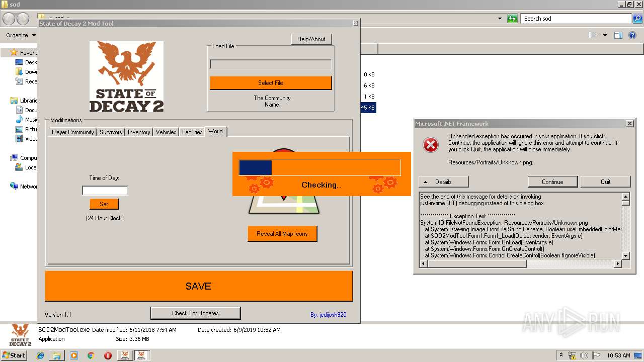Click the State of Decay 2 logo image

[x=126, y=76]
